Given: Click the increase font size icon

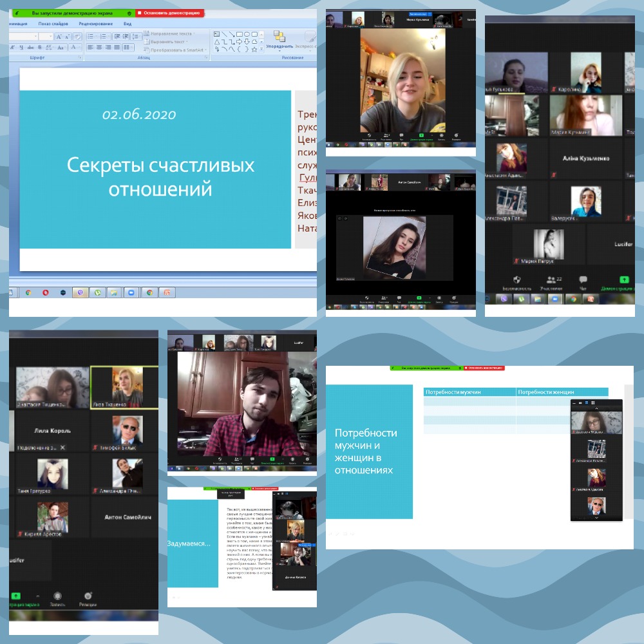Looking at the screenshot, I should pyautogui.click(x=59, y=37).
